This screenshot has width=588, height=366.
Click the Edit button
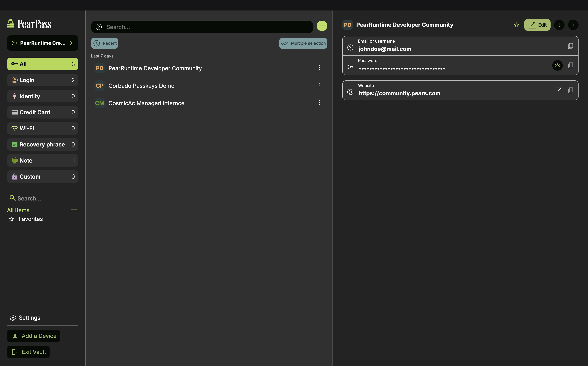pos(537,25)
